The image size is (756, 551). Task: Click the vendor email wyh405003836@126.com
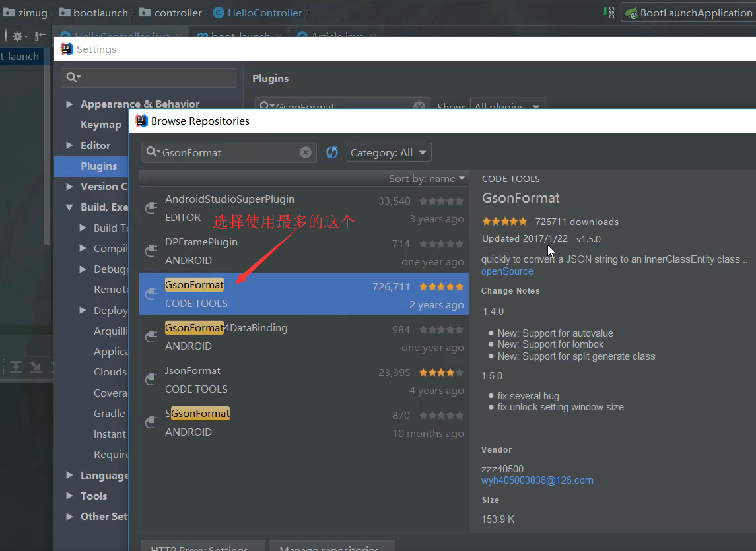click(537, 480)
